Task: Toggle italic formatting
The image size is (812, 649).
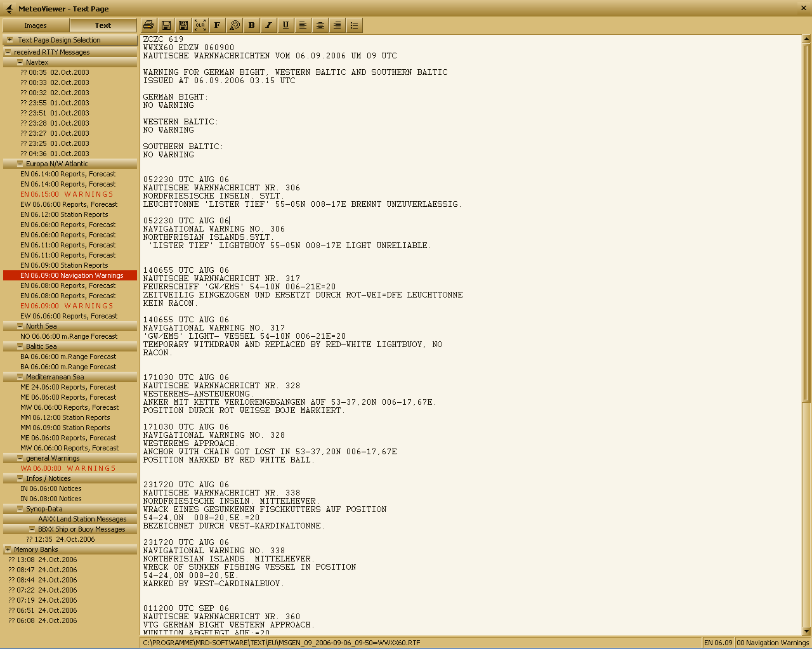Action: [268, 25]
